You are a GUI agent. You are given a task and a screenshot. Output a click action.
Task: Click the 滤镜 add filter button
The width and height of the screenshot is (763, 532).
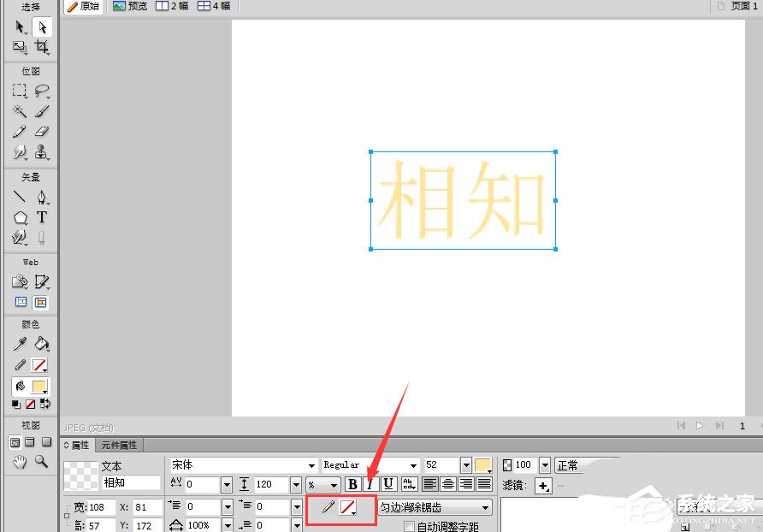point(544,485)
